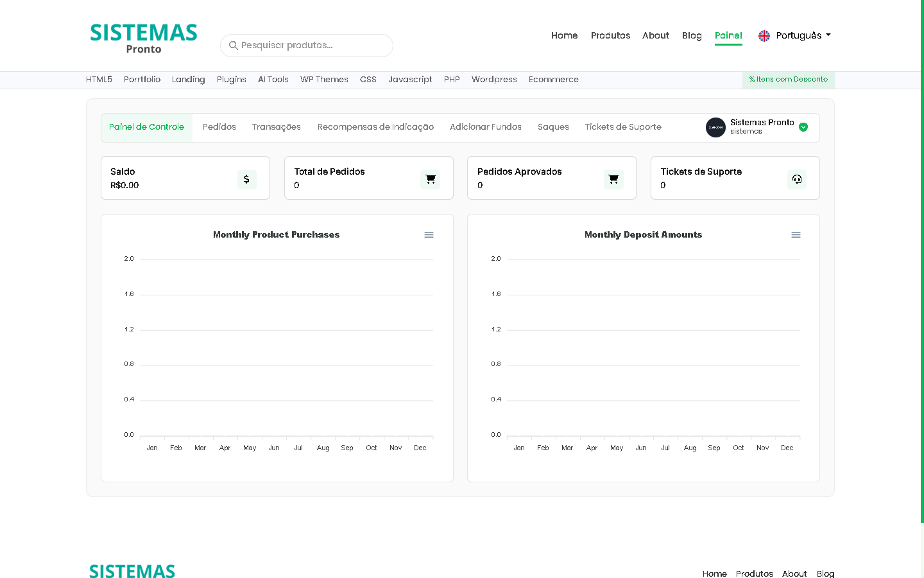Click the Saldo dollar sign icon
This screenshot has height=578, width=924.
pos(246,179)
